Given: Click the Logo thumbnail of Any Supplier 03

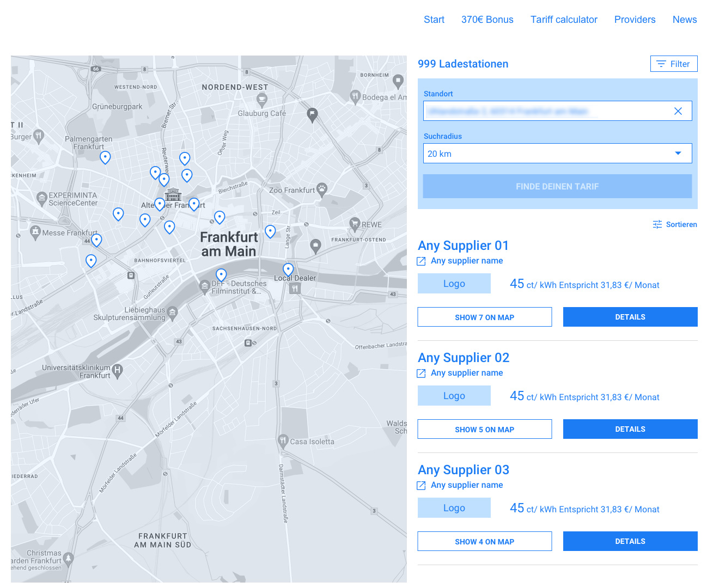Looking at the screenshot, I should click(x=454, y=507).
